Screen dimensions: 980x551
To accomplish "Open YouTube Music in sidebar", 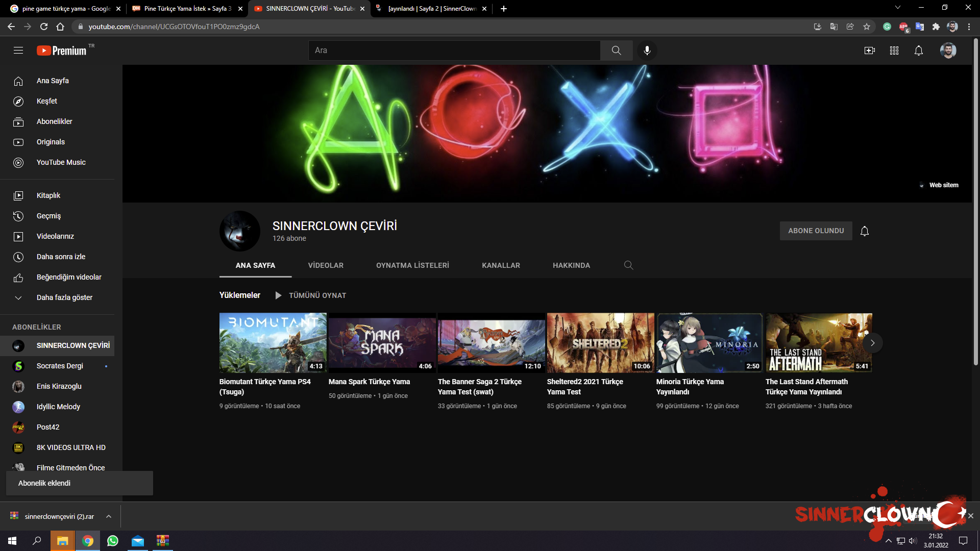I will click(x=57, y=162).
